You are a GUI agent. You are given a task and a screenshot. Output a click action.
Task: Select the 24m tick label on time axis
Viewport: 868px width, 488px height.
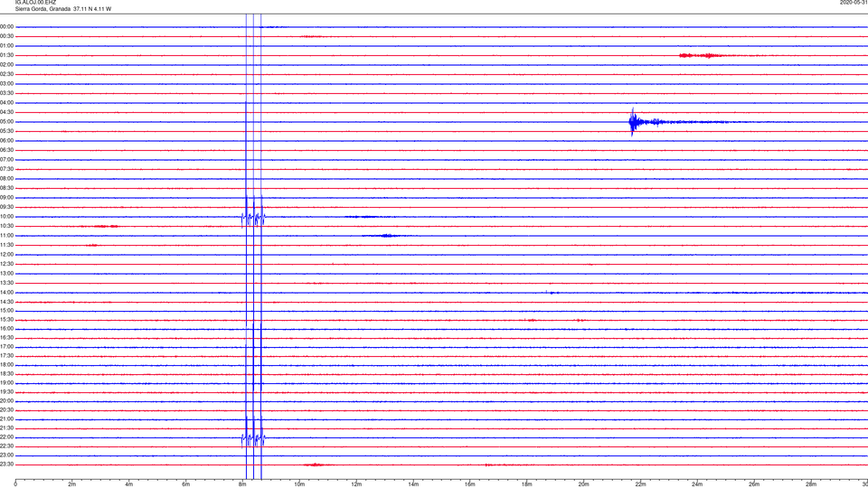[x=697, y=484]
